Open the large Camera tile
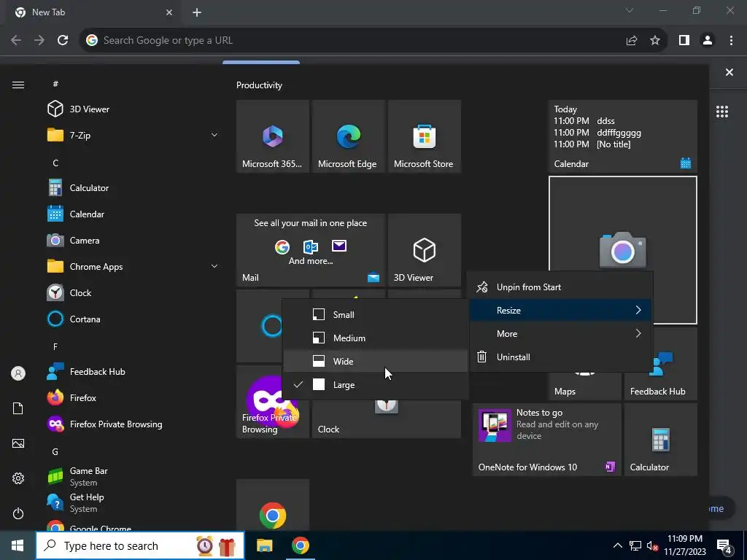This screenshot has width=747, height=560. pyautogui.click(x=623, y=224)
